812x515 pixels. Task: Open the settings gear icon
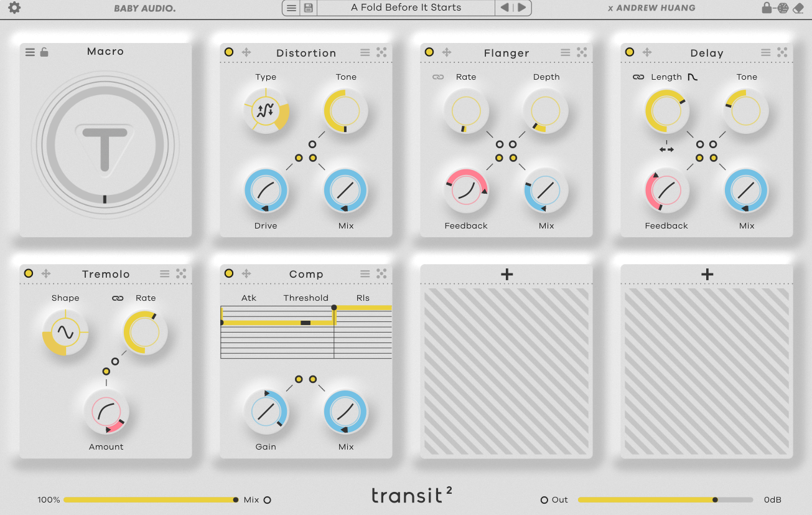pyautogui.click(x=14, y=8)
